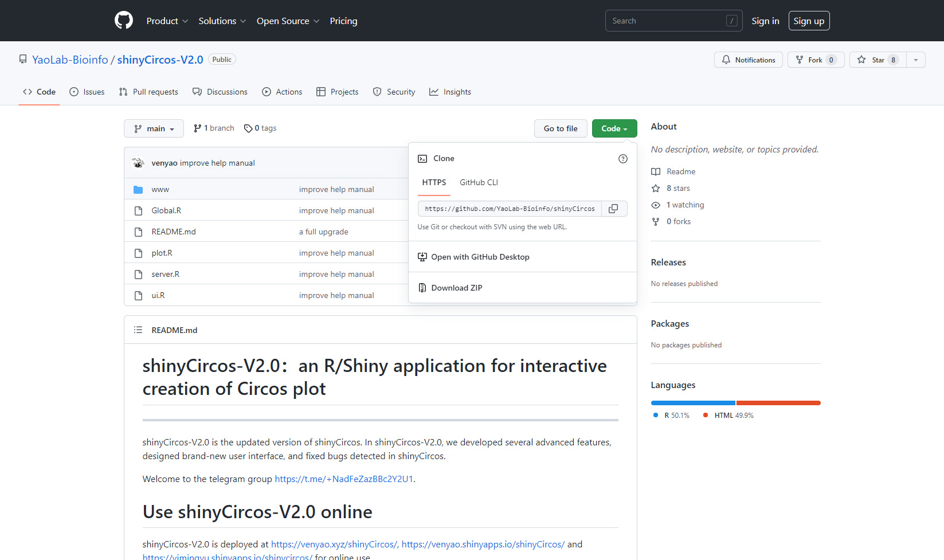
Task: Click the a full upgrade commit message
Action: (x=323, y=232)
